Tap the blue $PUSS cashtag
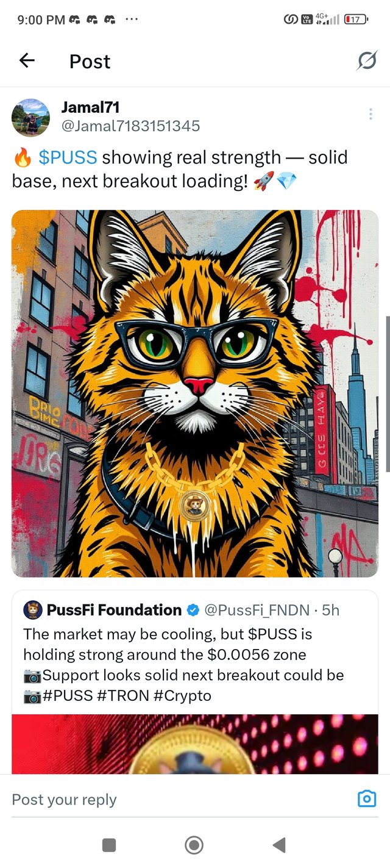 [68, 157]
